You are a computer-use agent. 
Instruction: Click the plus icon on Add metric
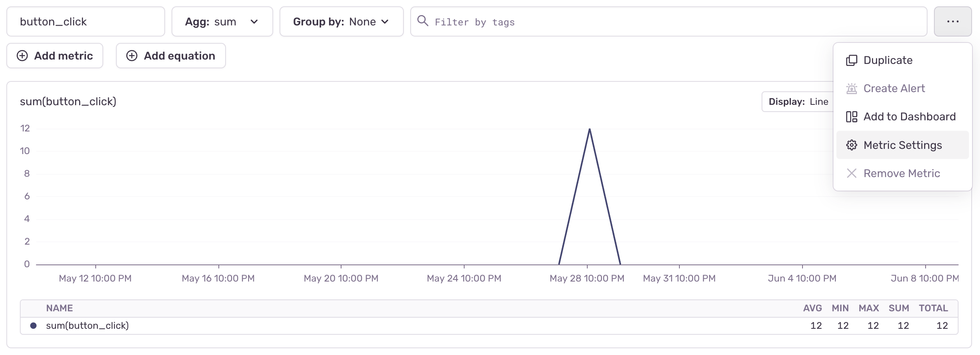tap(22, 56)
